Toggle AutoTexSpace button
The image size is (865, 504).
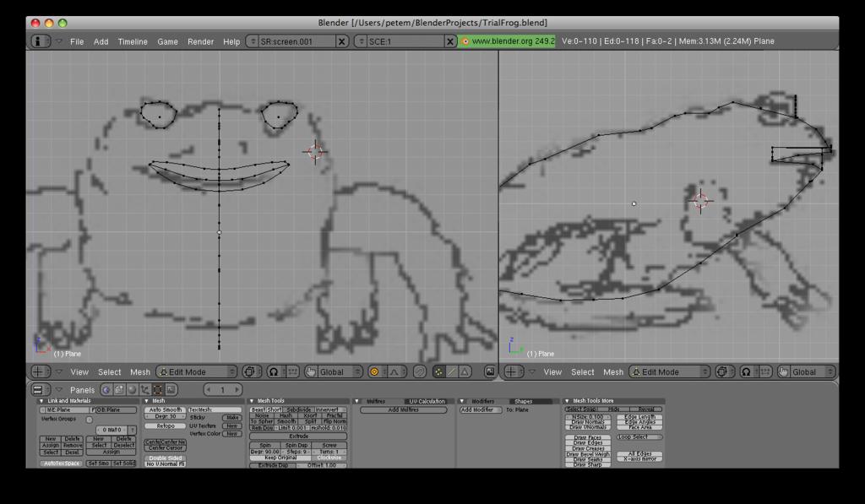point(62,463)
